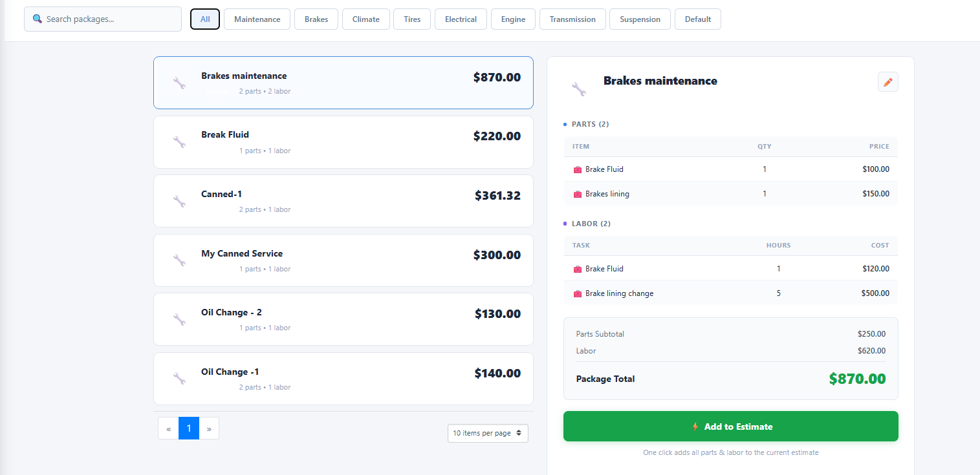Go to the next page arrow
The image size is (980, 475).
pyautogui.click(x=209, y=428)
